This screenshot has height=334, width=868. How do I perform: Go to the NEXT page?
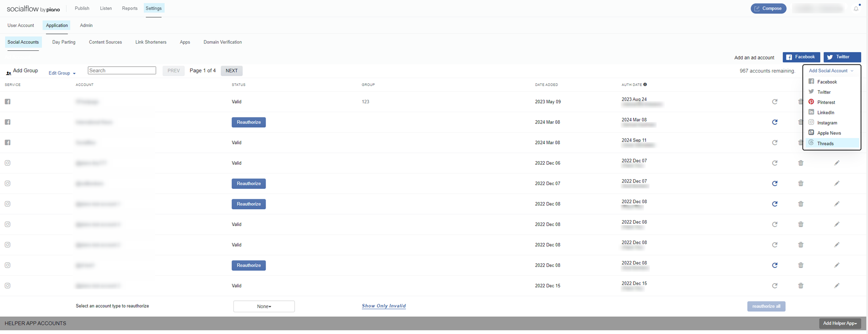point(232,71)
